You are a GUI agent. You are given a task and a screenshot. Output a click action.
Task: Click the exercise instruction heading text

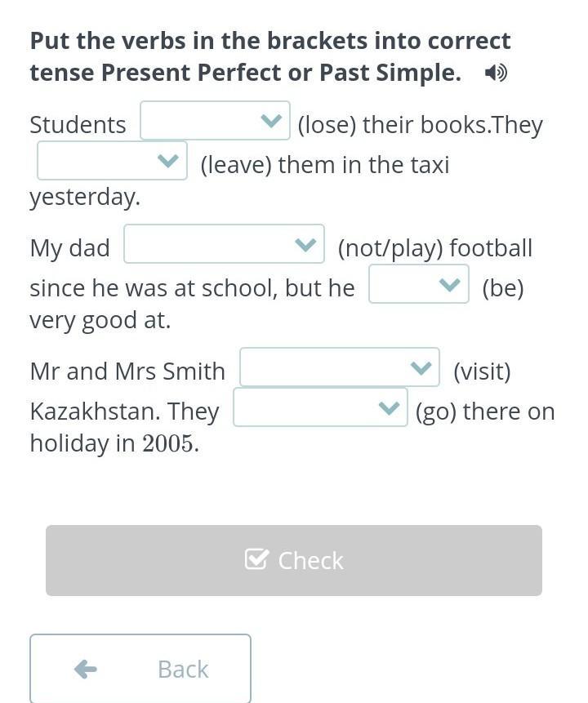[x=269, y=56]
